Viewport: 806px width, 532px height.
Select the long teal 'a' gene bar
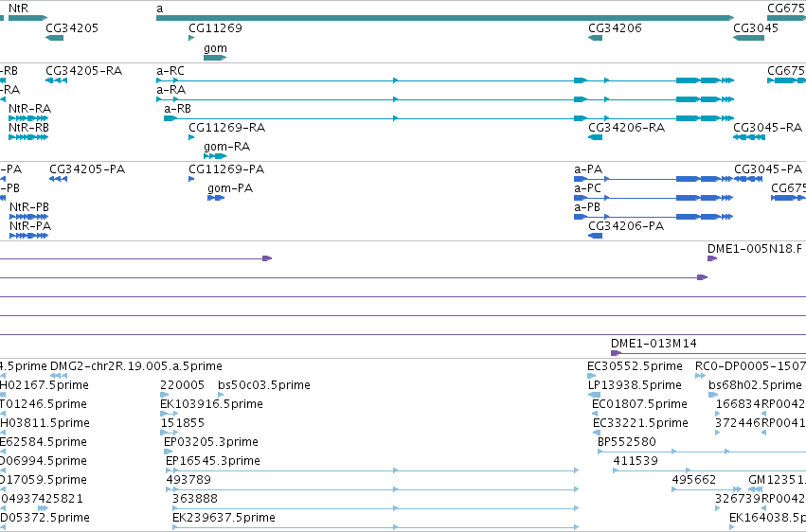click(445, 18)
